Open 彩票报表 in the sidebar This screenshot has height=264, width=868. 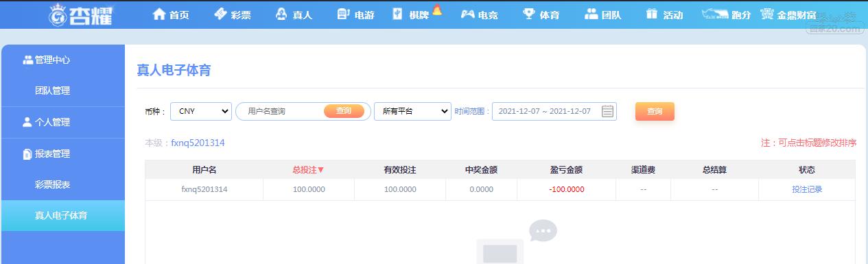point(53,184)
